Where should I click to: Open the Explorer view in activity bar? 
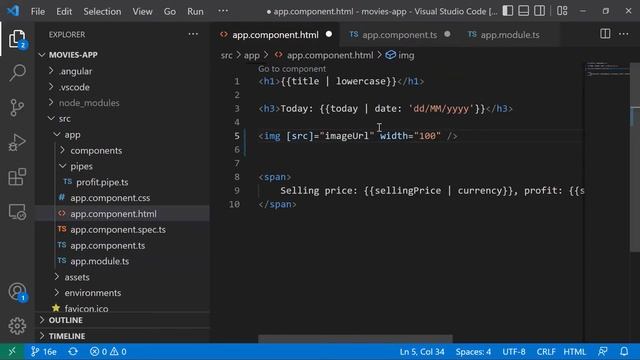[x=17, y=39]
